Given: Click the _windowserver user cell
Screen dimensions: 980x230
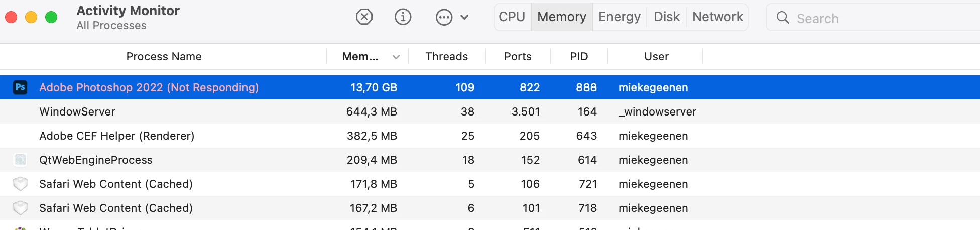Looking at the screenshot, I should click(x=657, y=111).
